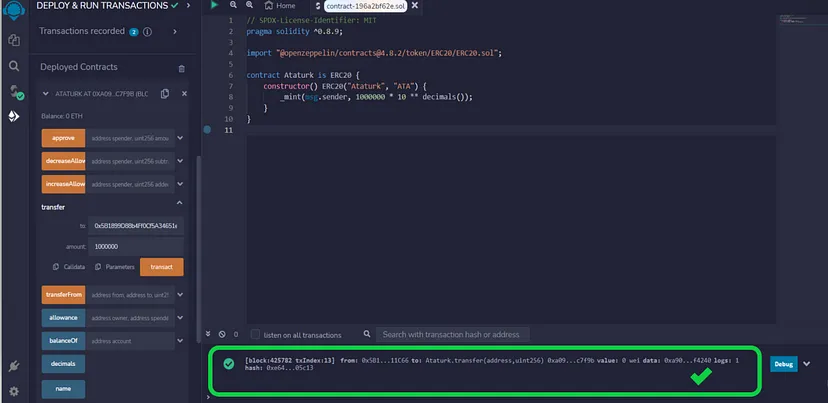Open the Solidity compiler sidebar icon
828x403 pixels.
pyautogui.click(x=14, y=91)
